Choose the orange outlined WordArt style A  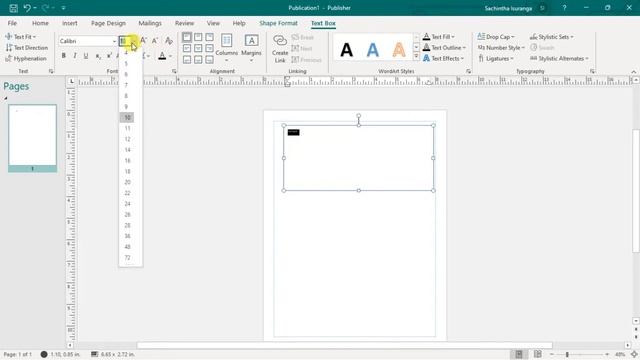399,50
